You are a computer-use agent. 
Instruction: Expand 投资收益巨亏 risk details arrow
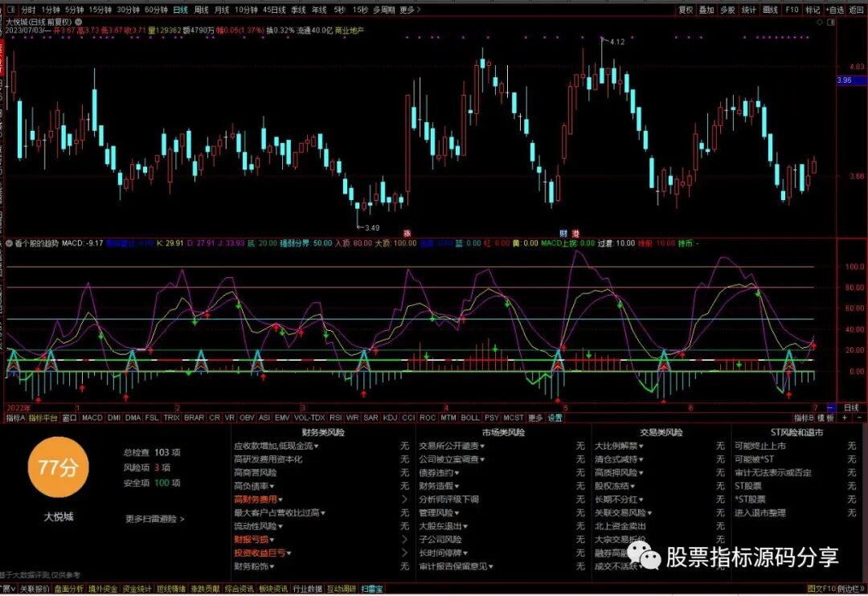[404, 553]
